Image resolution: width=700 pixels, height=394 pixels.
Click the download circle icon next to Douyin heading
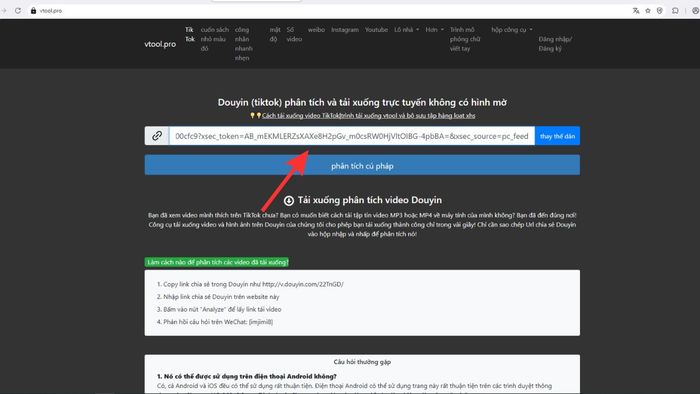tap(289, 201)
